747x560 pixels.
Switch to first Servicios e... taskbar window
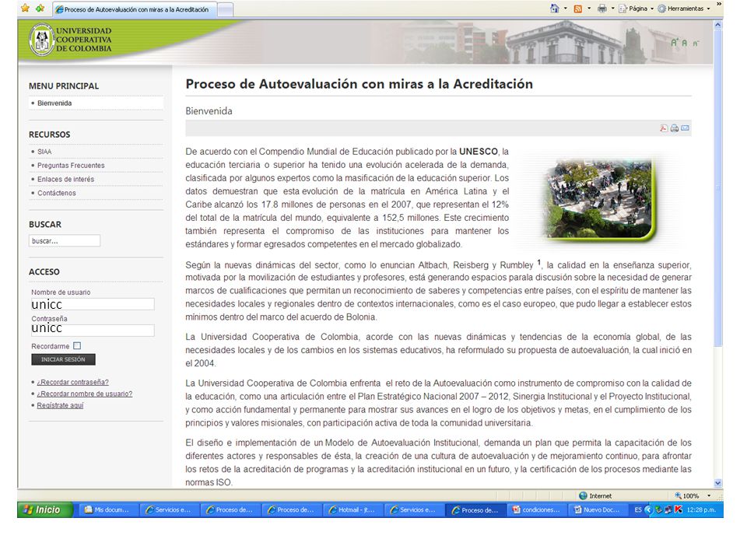(169, 509)
